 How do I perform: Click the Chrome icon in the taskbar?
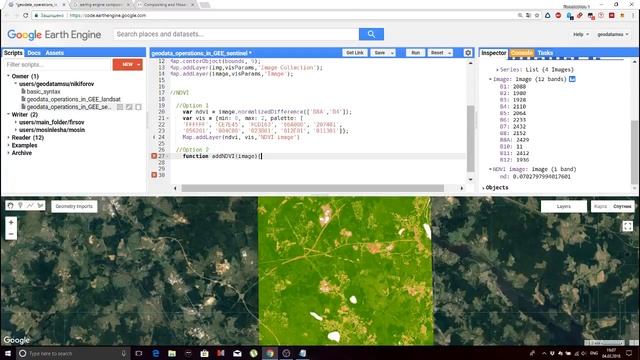[x=270, y=353]
